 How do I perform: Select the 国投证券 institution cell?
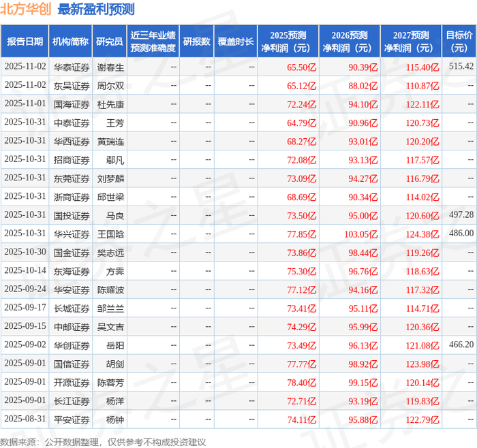click(x=72, y=216)
